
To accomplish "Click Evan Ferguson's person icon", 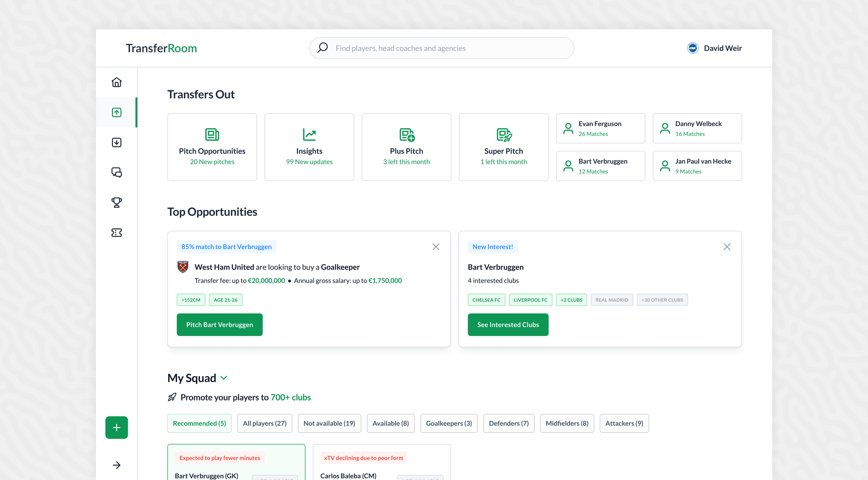I will tap(568, 128).
